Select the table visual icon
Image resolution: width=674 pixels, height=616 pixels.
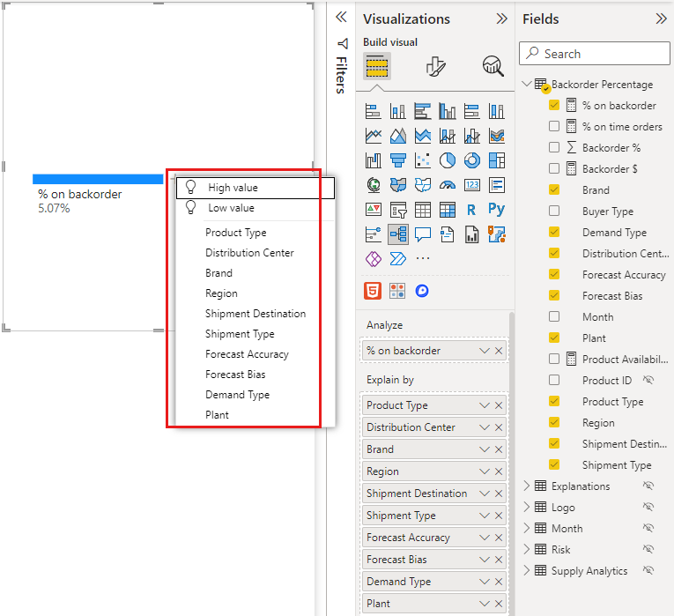423,210
